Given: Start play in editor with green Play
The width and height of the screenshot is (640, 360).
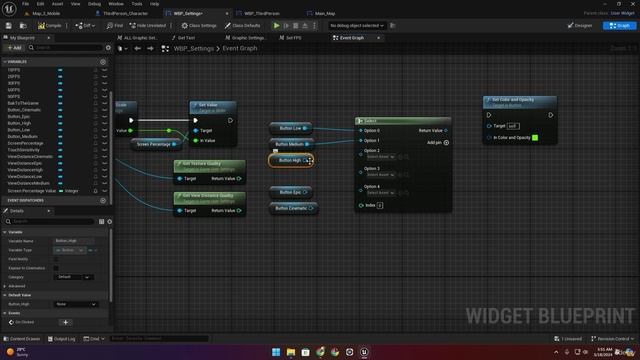Looking at the screenshot, I should tap(276, 26).
